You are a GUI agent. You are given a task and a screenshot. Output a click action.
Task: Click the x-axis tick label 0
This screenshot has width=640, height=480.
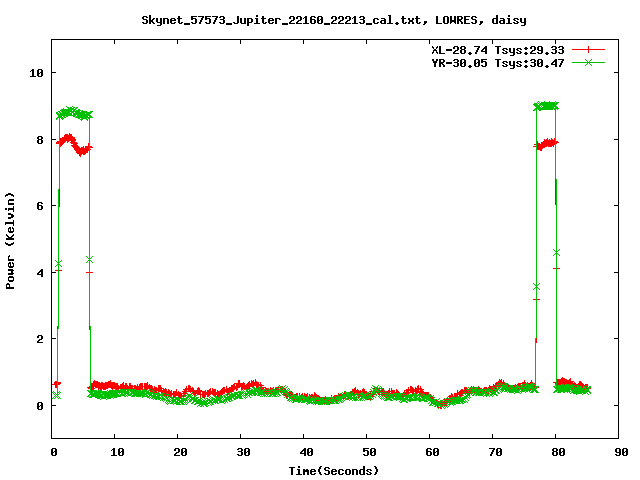click(x=54, y=452)
